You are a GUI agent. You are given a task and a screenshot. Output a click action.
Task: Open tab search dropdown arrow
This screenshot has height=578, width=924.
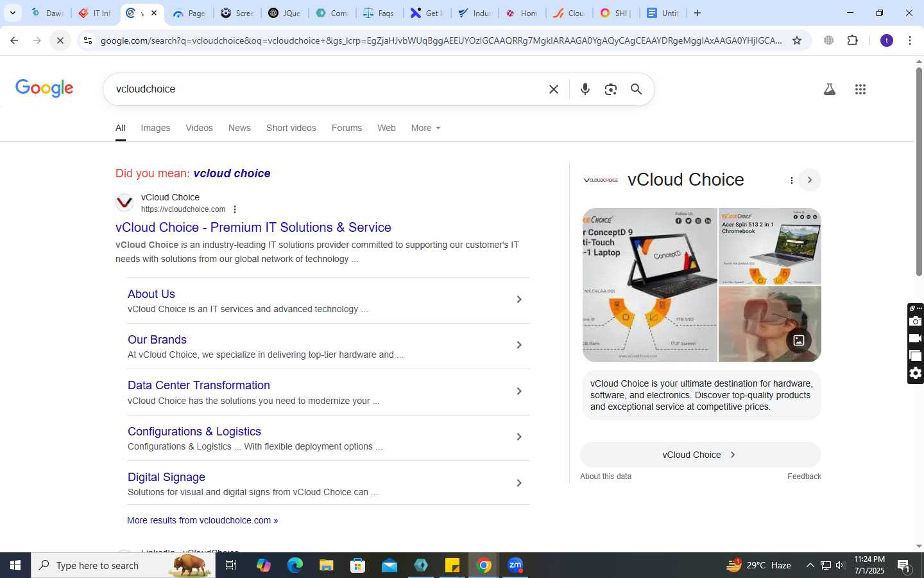[x=12, y=13]
